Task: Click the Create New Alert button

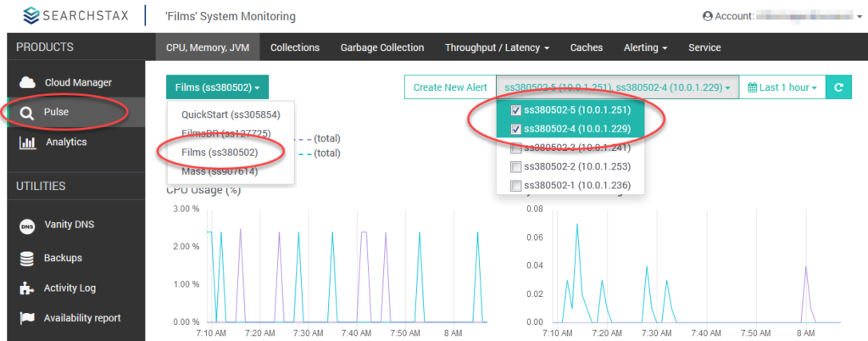Action: [x=450, y=87]
